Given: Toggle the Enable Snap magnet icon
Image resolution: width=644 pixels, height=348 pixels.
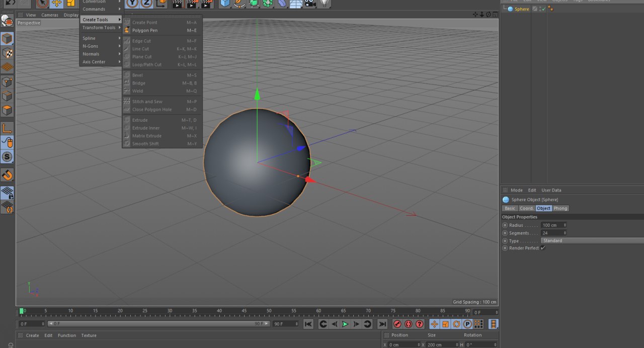Looking at the screenshot, I should pyautogui.click(x=7, y=175).
